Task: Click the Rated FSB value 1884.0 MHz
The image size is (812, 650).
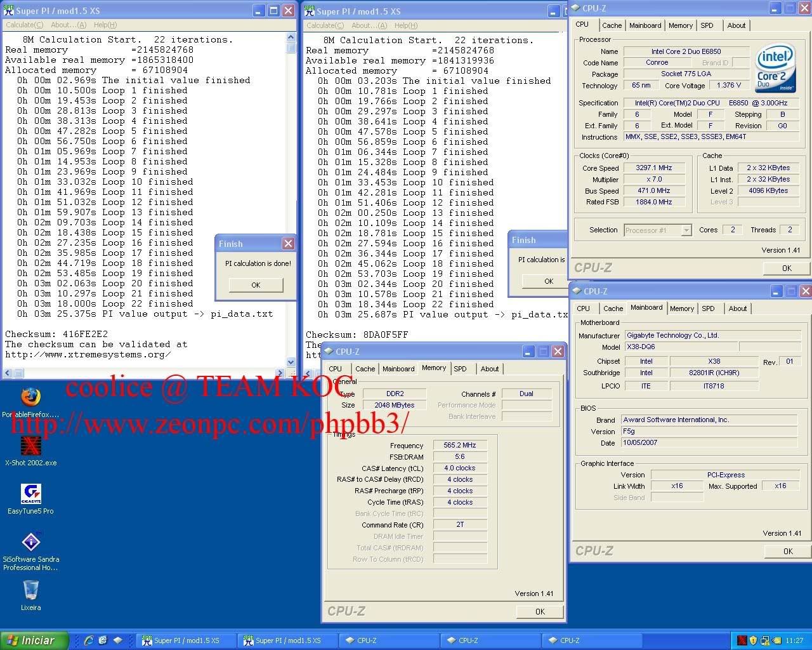Action: point(653,202)
